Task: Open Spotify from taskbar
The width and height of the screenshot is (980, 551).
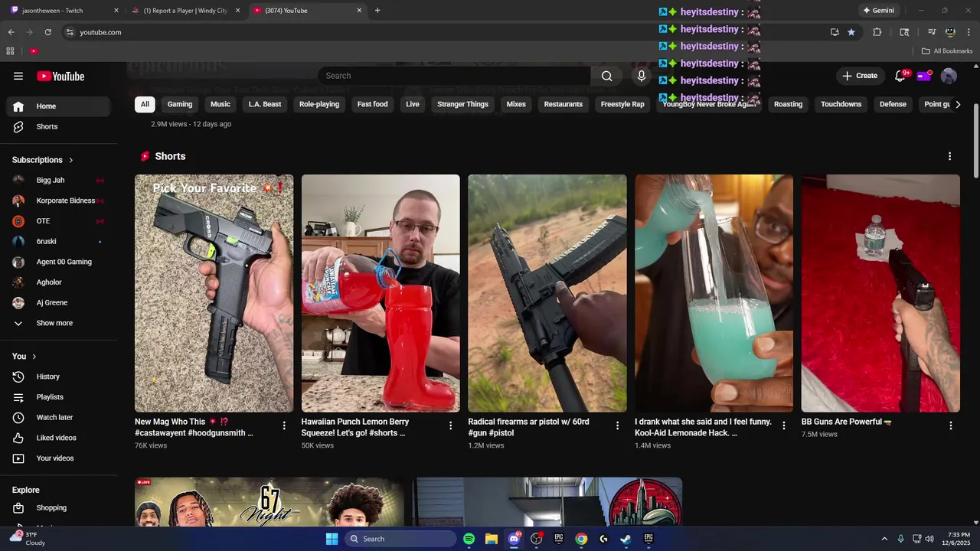Action: (469, 539)
